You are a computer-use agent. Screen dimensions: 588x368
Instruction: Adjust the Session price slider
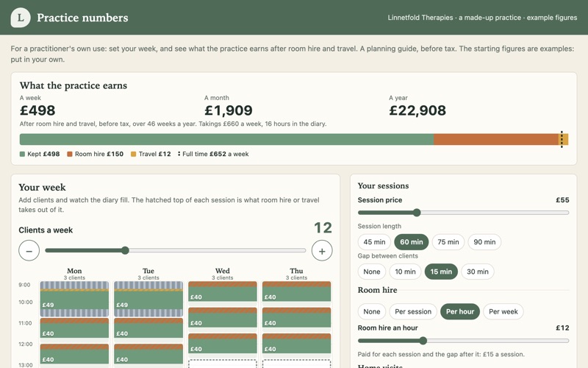[x=464, y=213]
